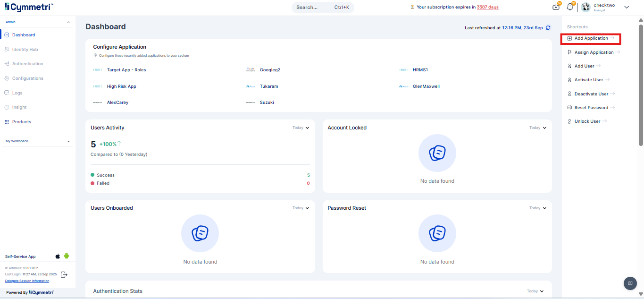This screenshot has width=644, height=299.
Task: Click the Unlock User shortcut
Action: [x=587, y=121]
